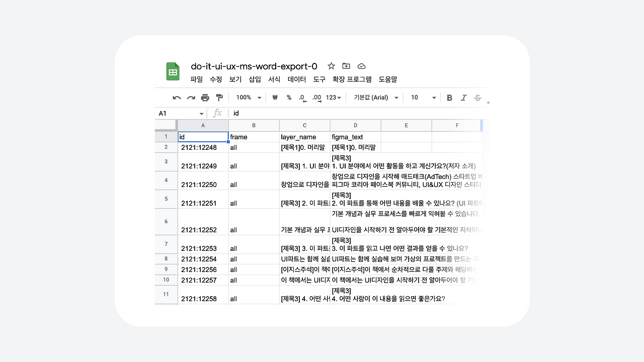The height and width of the screenshot is (362, 644).
Task: Open the 서식 menu
Action: tap(274, 79)
